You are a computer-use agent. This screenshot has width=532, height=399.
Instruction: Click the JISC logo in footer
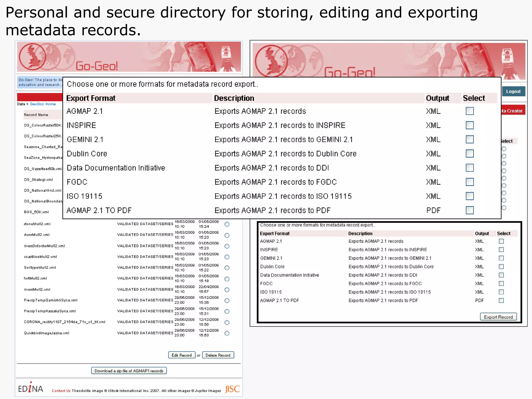[232, 389]
